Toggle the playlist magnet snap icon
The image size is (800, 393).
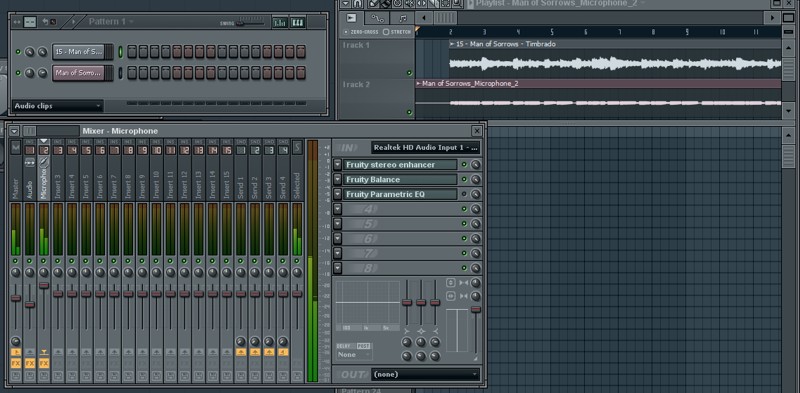pyautogui.click(x=358, y=4)
